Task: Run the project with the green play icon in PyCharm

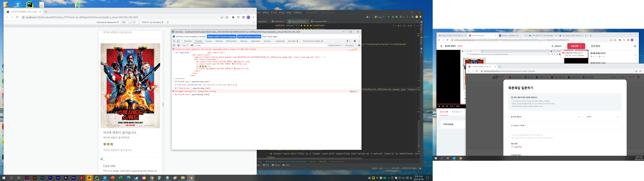Action: click(389, 17)
